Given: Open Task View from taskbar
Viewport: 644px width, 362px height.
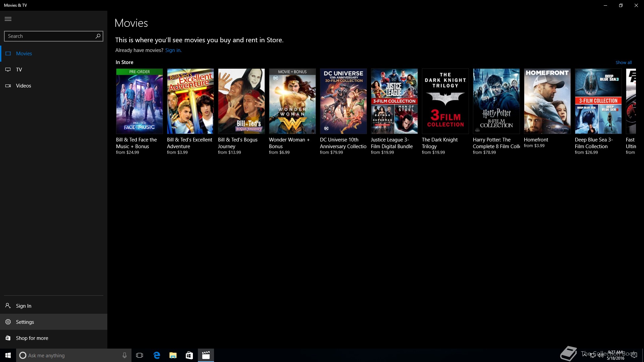Looking at the screenshot, I should [x=140, y=355].
